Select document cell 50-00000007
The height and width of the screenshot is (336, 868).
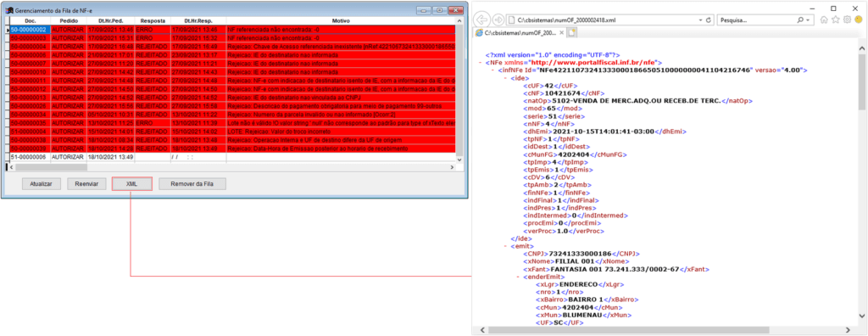31,64
